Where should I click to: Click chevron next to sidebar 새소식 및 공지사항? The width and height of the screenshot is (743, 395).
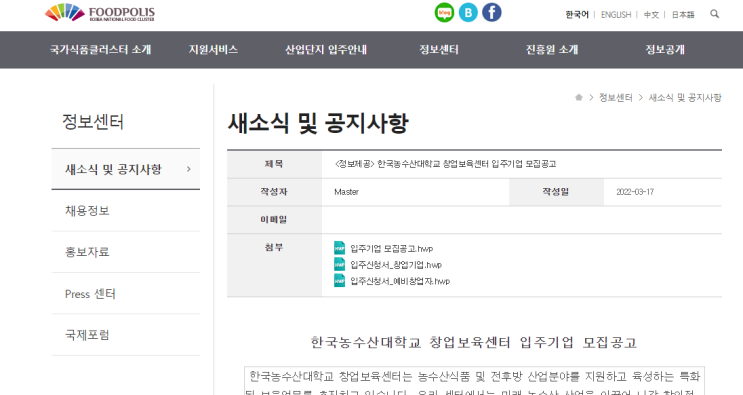pos(189,169)
